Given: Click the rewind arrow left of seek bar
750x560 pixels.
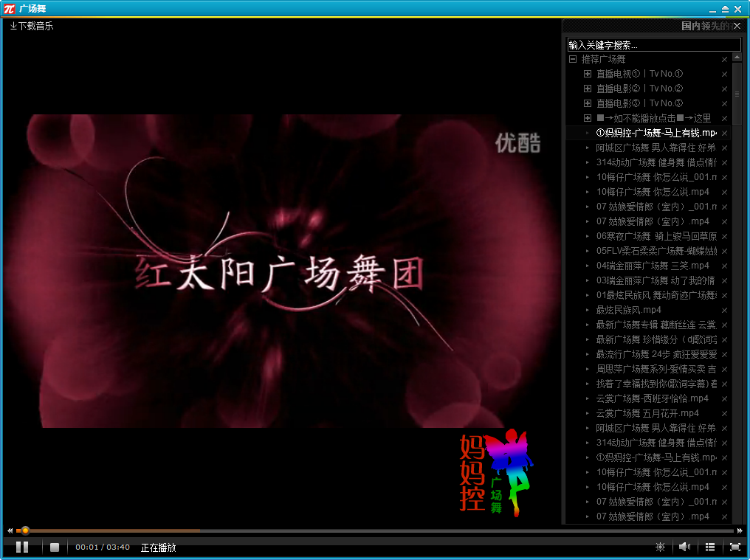Looking at the screenshot, I should click(x=10, y=530).
